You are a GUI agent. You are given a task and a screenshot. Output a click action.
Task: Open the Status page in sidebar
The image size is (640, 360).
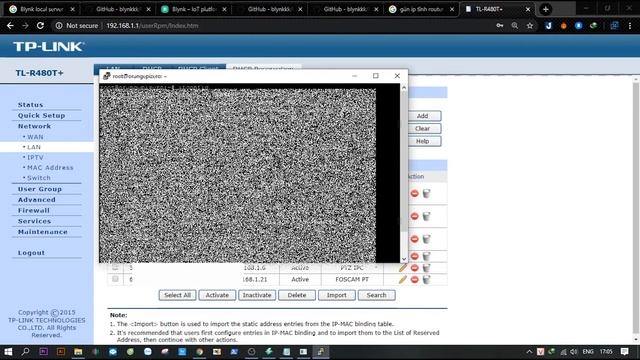[x=30, y=105]
